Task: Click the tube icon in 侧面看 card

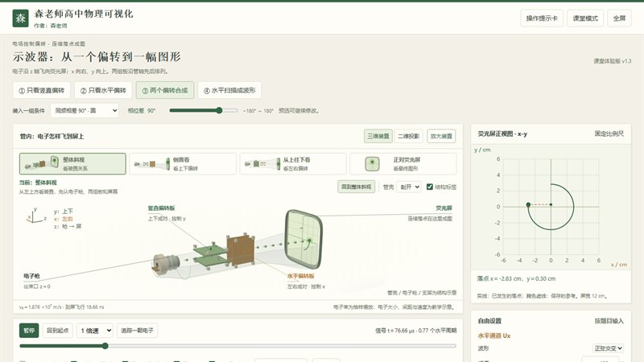Action: tap(152, 164)
